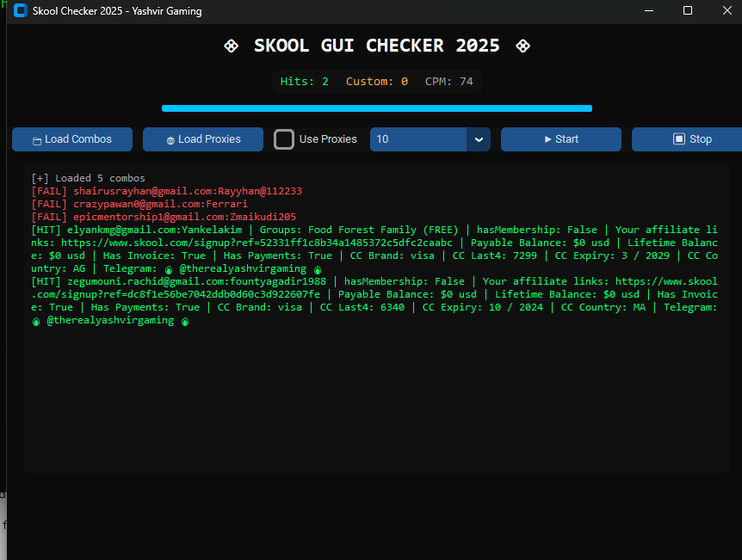Click the Skool Checker app icon in title bar
Viewport: 742px width, 560px height.
click(x=21, y=10)
